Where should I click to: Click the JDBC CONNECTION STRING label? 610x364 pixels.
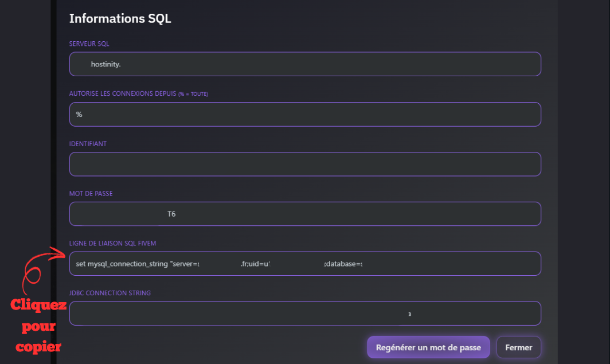point(110,293)
